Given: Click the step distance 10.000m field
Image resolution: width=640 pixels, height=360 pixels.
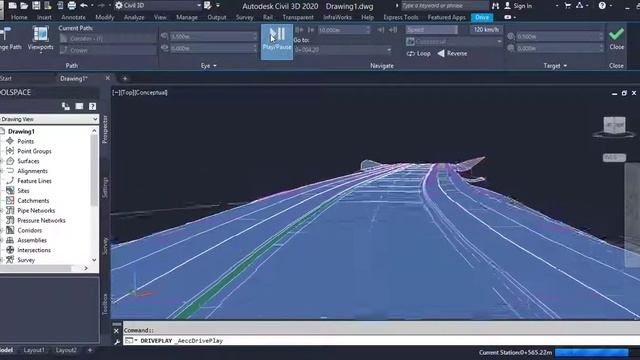Looking at the screenshot, I should 344,30.
